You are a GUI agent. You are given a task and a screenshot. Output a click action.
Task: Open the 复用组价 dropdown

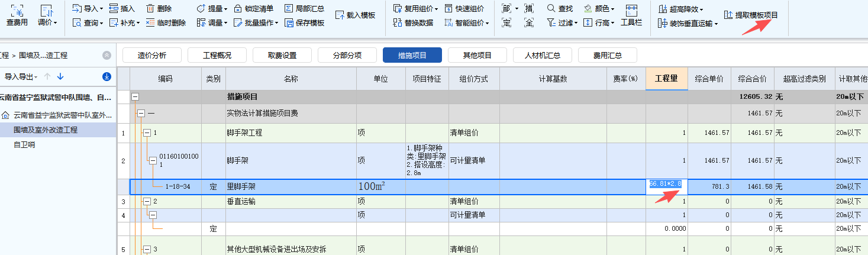click(415, 9)
